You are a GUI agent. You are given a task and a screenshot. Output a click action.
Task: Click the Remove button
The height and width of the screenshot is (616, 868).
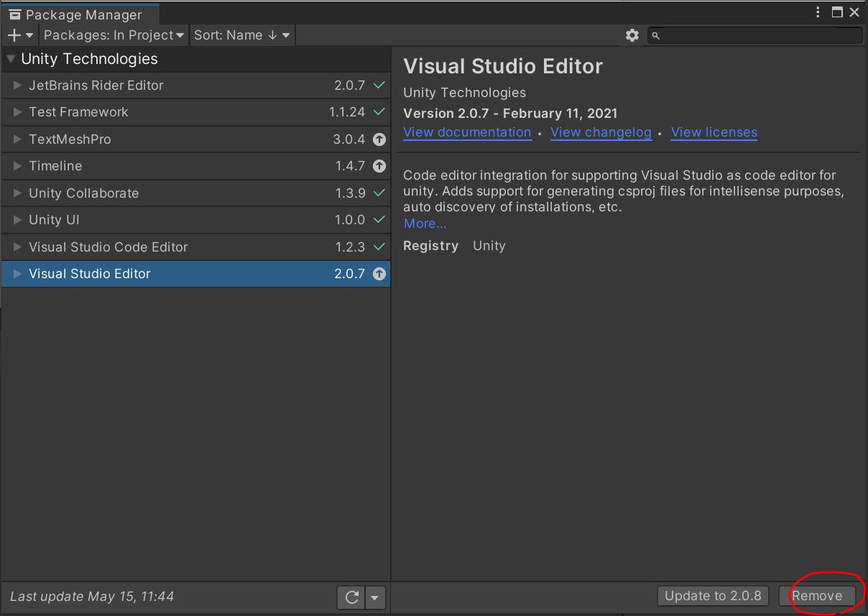817,596
